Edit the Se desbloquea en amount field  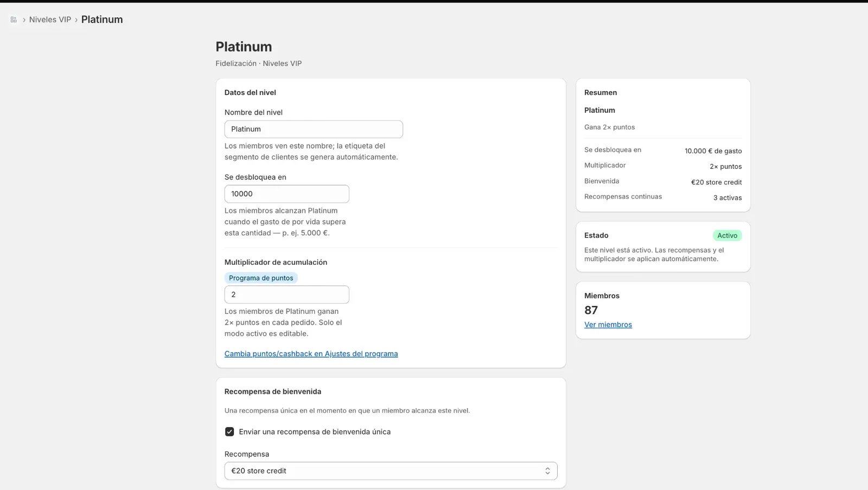pyautogui.click(x=286, y=194)
